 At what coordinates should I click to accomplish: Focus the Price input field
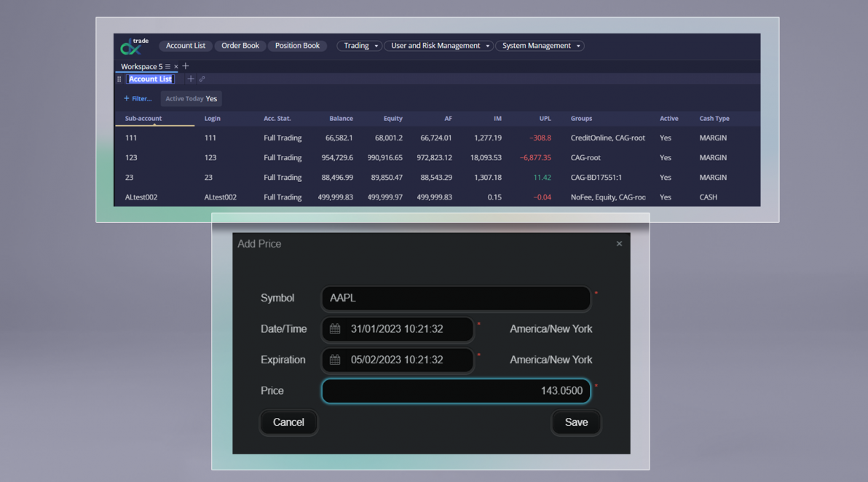(456, 391)
